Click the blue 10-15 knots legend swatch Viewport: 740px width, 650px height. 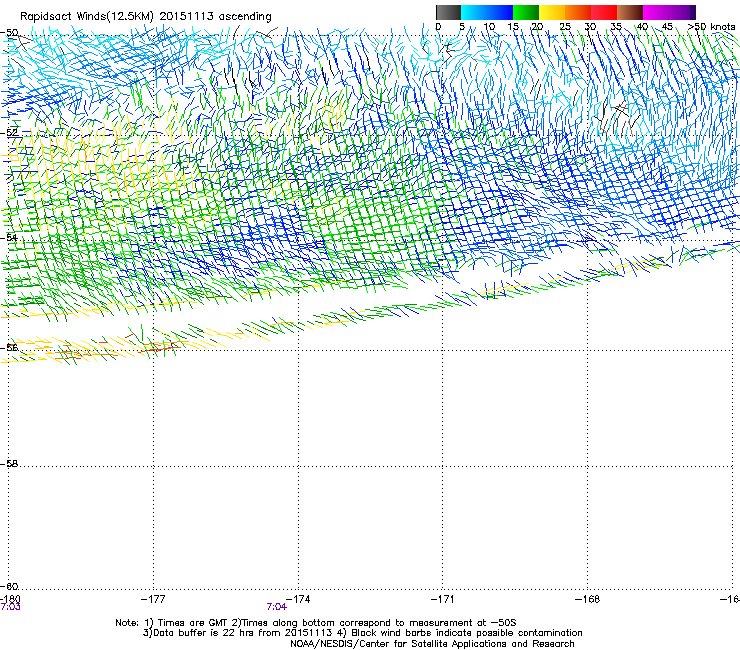point(500,12)
